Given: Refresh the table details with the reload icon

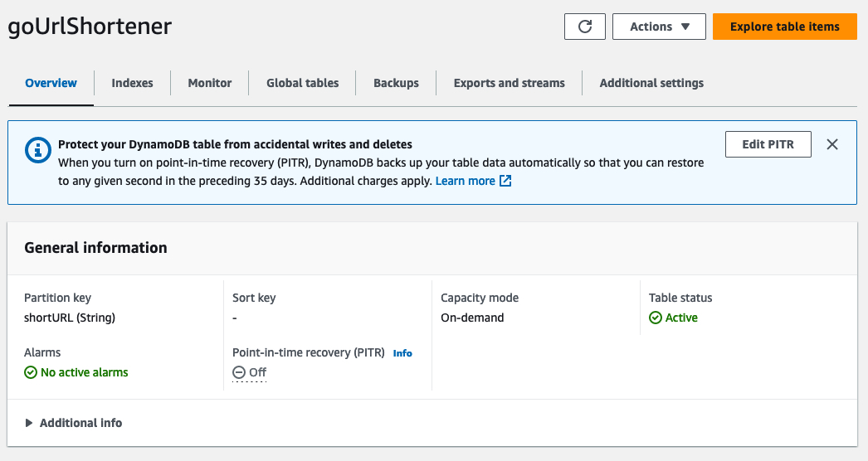Looking at the screenshot, I should point(584,27).
